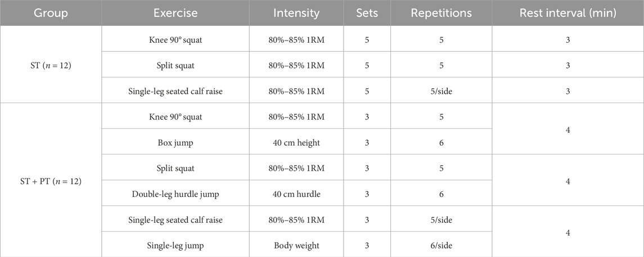Select the Exercise column header
644x257 pixels.
176,12
